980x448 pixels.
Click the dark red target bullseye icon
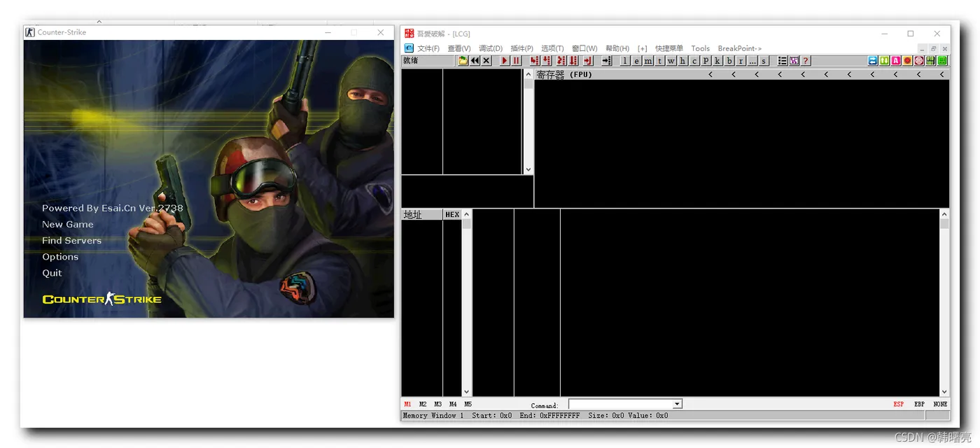coord(919,61)
